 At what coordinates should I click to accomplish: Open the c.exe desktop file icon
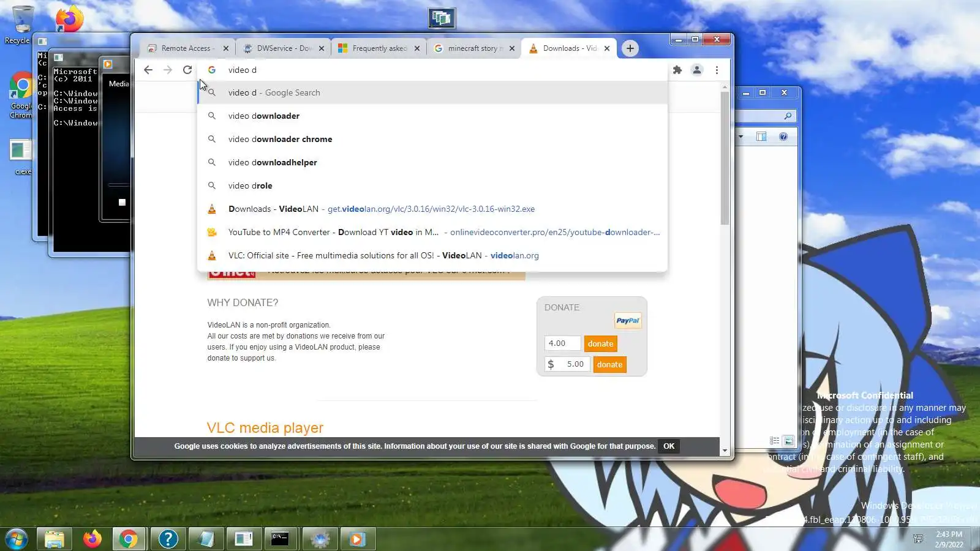(x=21, y=157)
